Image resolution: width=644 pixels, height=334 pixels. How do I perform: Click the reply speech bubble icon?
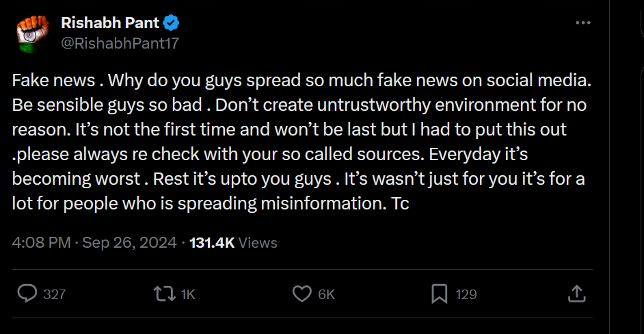pos(27,294)
